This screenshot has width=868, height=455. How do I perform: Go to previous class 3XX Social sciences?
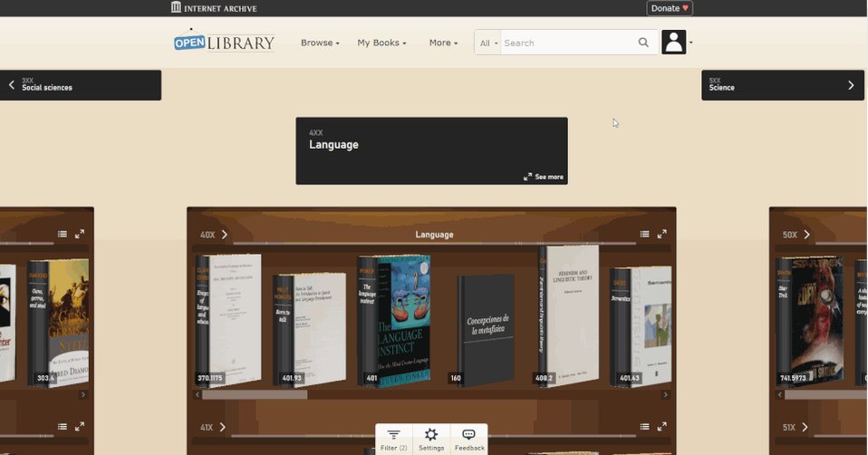(x=81, y=85)
